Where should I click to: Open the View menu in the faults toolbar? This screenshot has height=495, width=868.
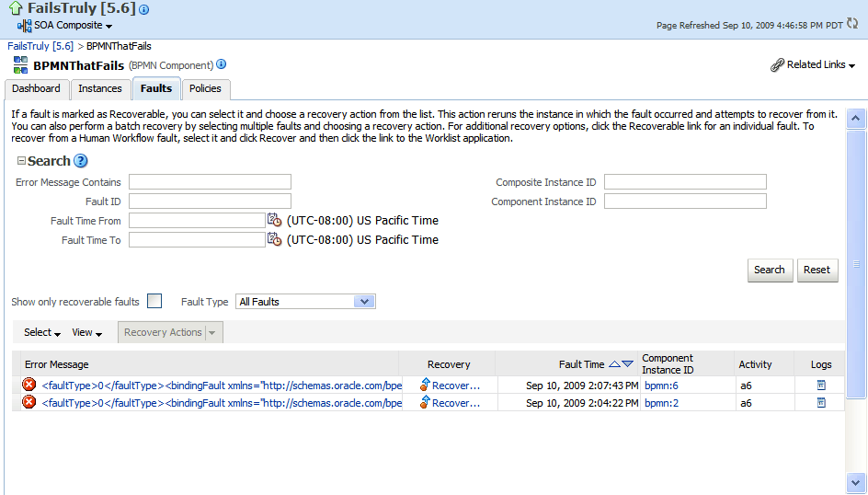pos(87,333)
